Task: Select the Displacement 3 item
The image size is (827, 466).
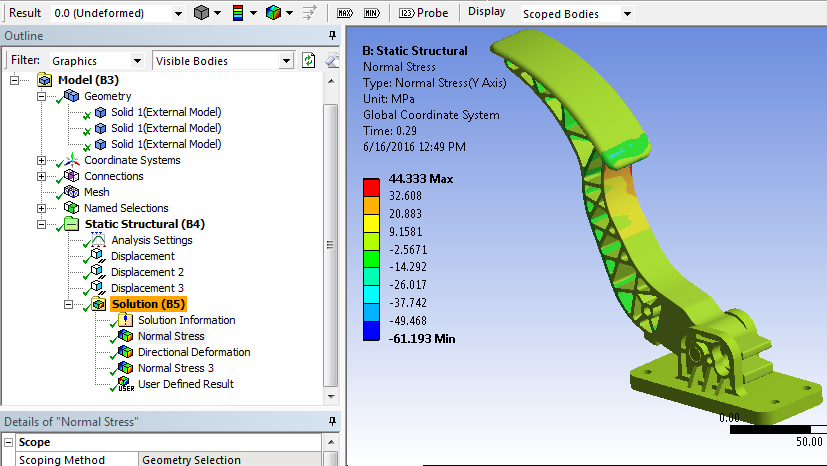Action: click(x=147, y=288)
